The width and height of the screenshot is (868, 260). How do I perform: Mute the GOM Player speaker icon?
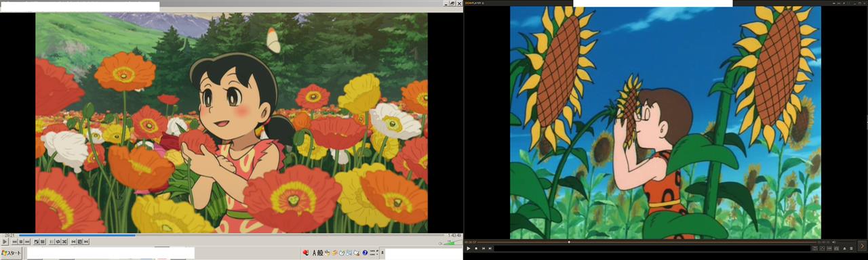click(x=833, y=242)
